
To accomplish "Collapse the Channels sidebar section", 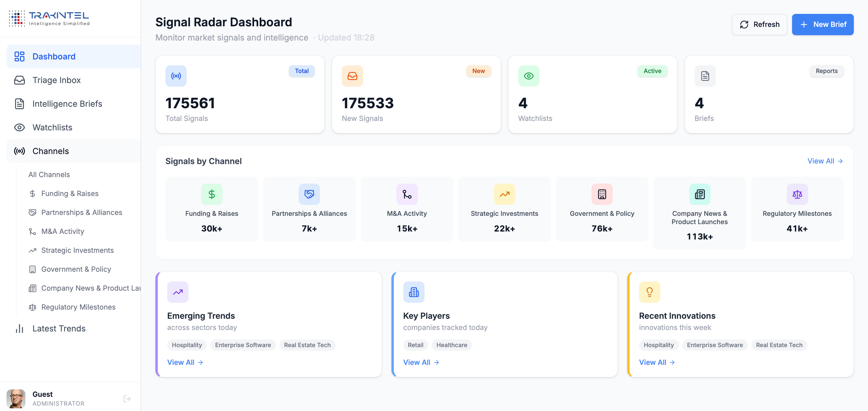I will click(51, 151).
